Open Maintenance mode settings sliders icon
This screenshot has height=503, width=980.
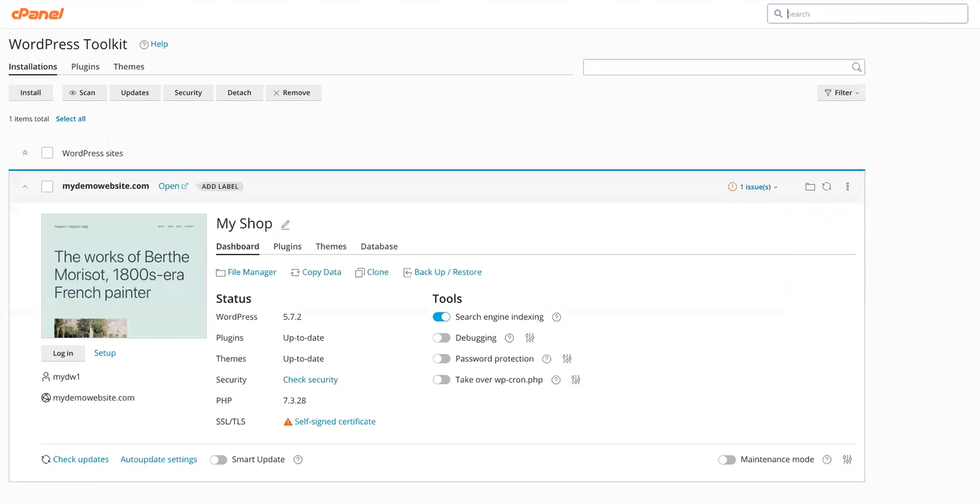[848, 460]
